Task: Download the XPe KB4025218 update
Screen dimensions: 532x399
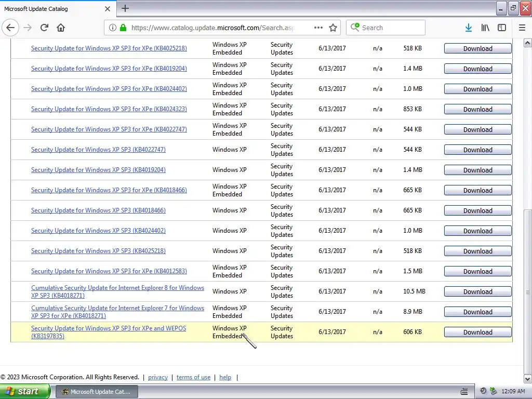Action: point(478,48)
